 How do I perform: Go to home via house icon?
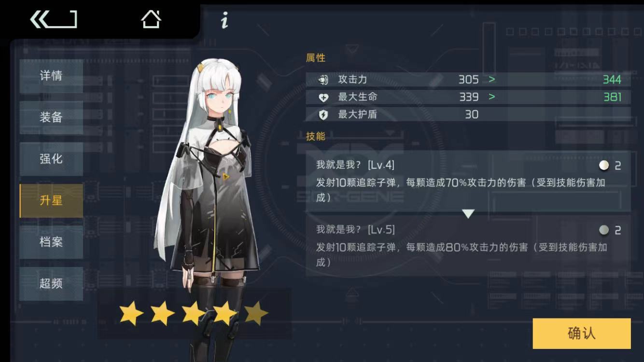pos(151,19)
